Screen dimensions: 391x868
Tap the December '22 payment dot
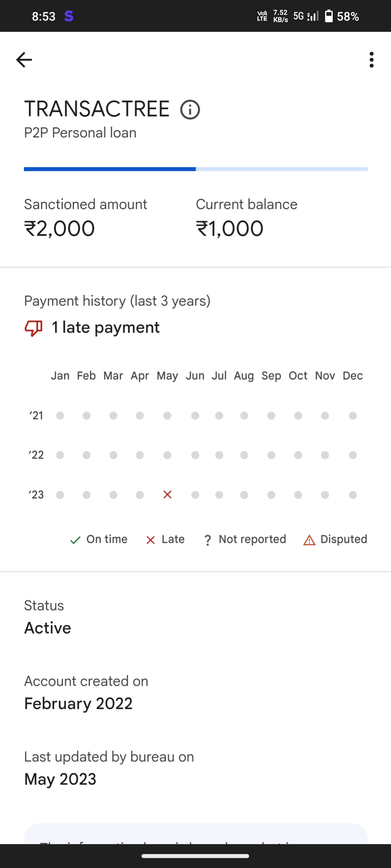coord(353,455)
